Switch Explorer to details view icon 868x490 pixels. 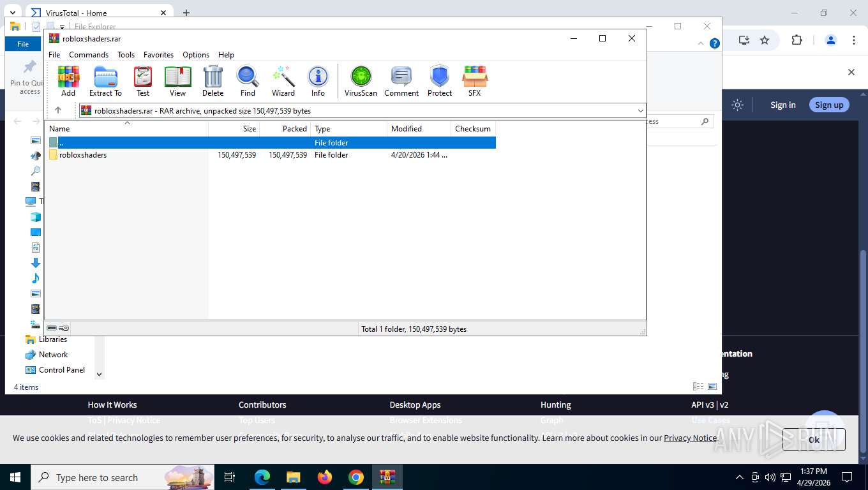pos(698,387)
